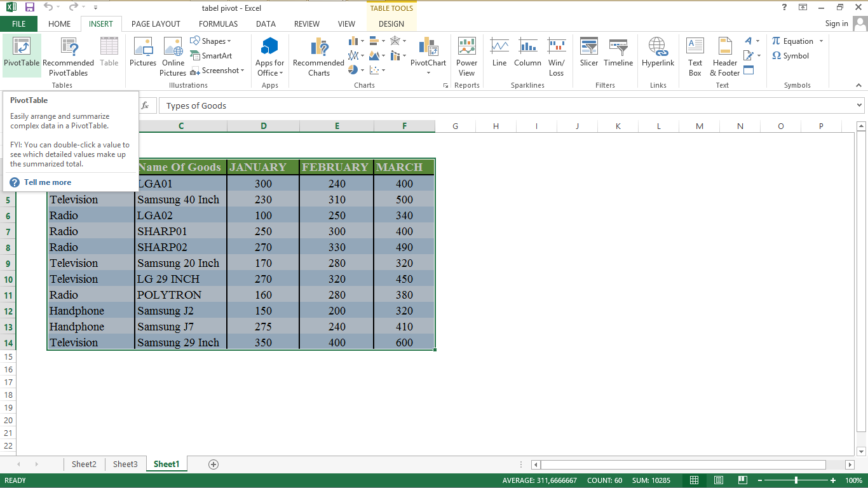868x488 pixels.
Task: Open the Sheet2 worksheet tab
Action: coord(84,464)
